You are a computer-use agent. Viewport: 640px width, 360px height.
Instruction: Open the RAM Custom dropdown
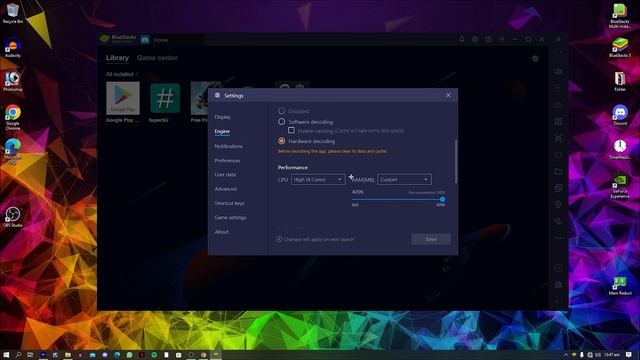tap(404, 180)
